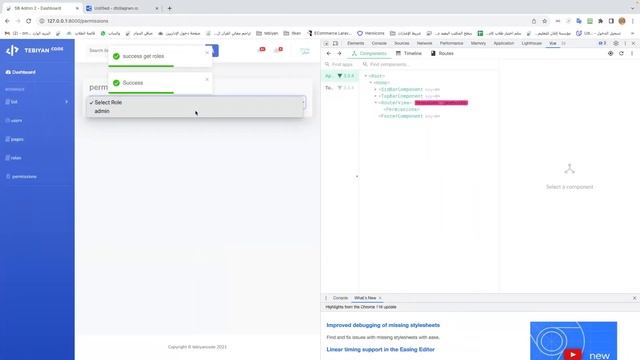Open 'Improved debugging of missing stylesheets' link

[x=383, y=325]
